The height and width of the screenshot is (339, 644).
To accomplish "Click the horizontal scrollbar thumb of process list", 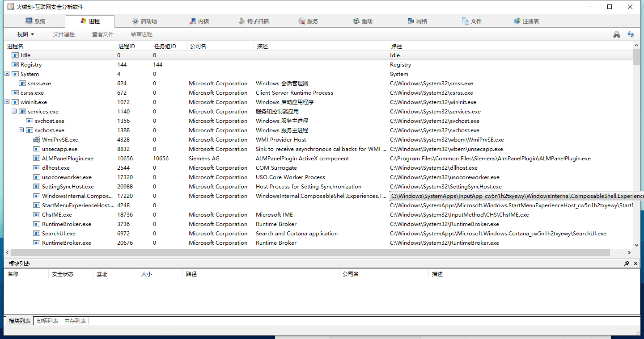I will pos(311,253).
